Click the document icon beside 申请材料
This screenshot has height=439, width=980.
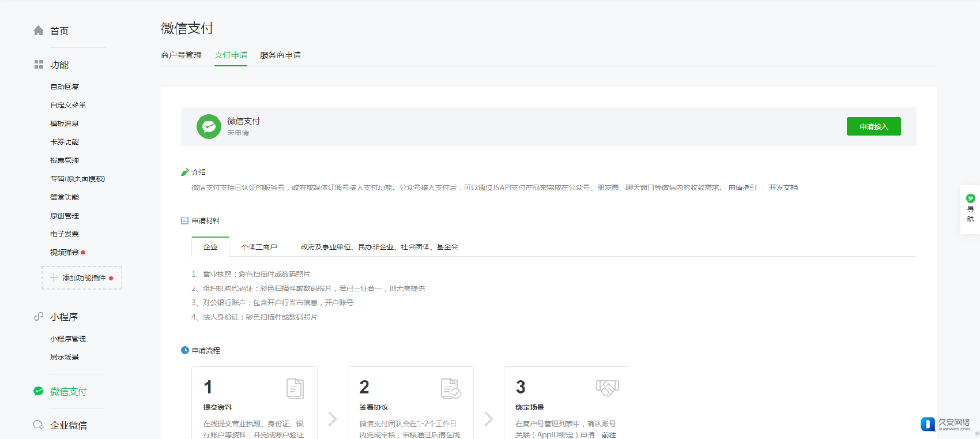(185, 220)
